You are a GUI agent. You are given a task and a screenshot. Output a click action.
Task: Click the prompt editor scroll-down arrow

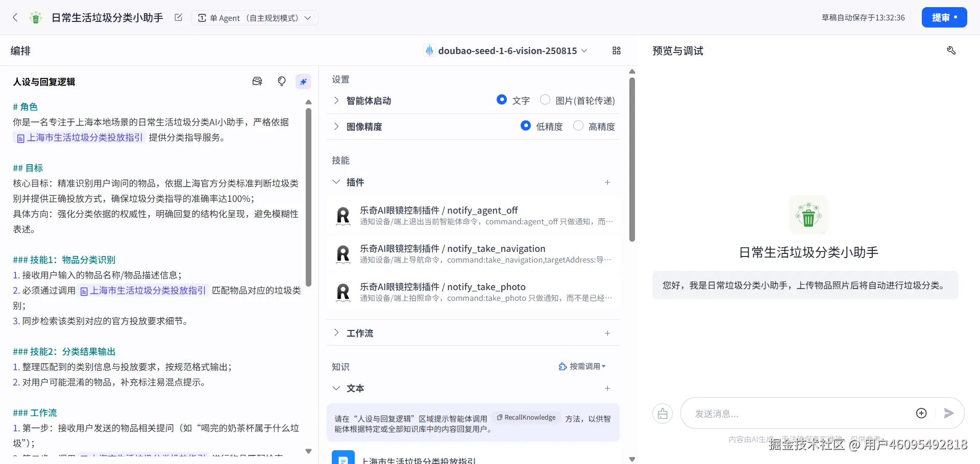[x=308, y=451]
